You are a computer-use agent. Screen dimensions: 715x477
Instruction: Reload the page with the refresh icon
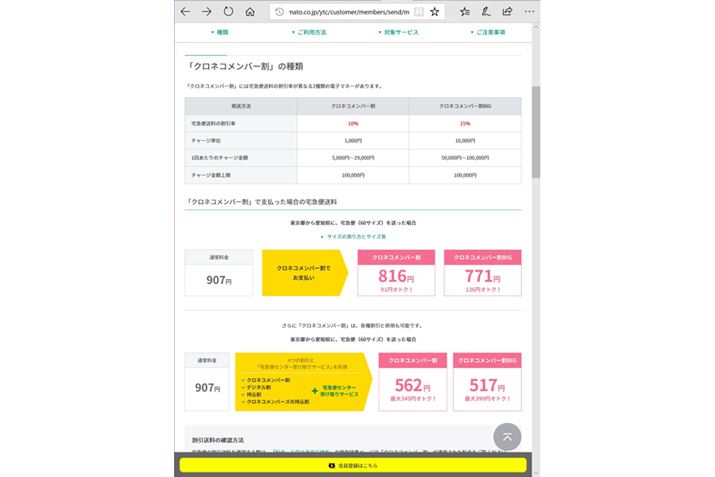(228, 12)
